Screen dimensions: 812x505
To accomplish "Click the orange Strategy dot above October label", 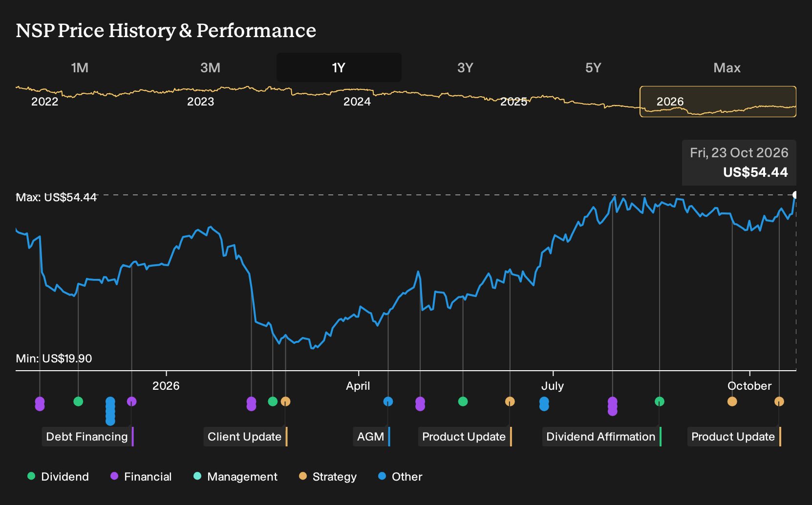I will click(x=732, y=401).
